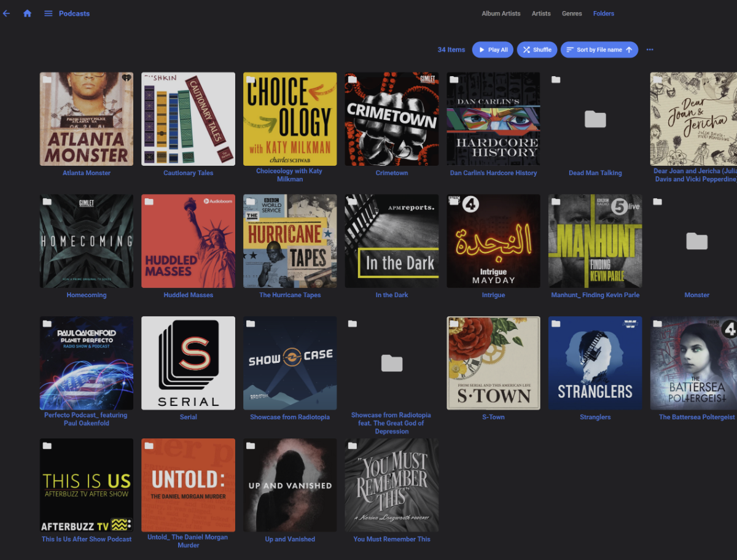Open the Dead Man Talking folder icon
Screen dimensions: 737x560
[595, 119]
